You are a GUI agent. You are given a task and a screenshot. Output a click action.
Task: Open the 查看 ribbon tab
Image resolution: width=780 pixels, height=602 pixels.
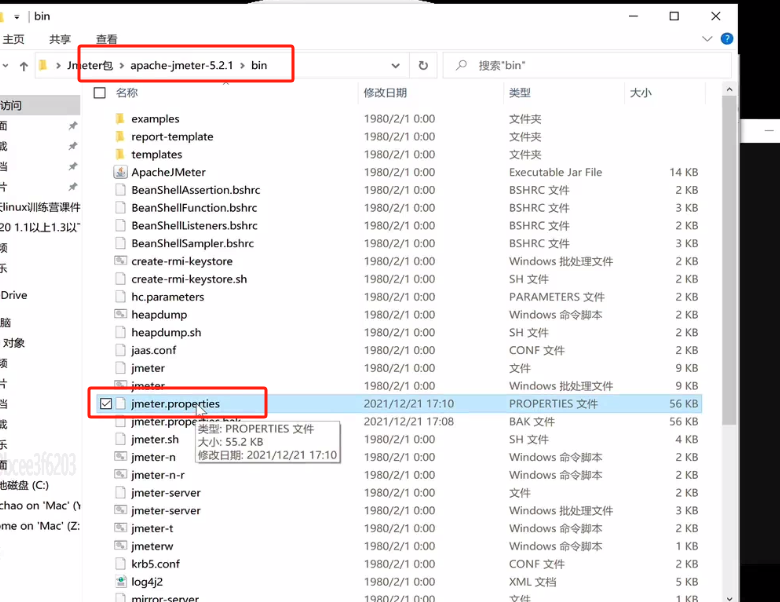106,39
